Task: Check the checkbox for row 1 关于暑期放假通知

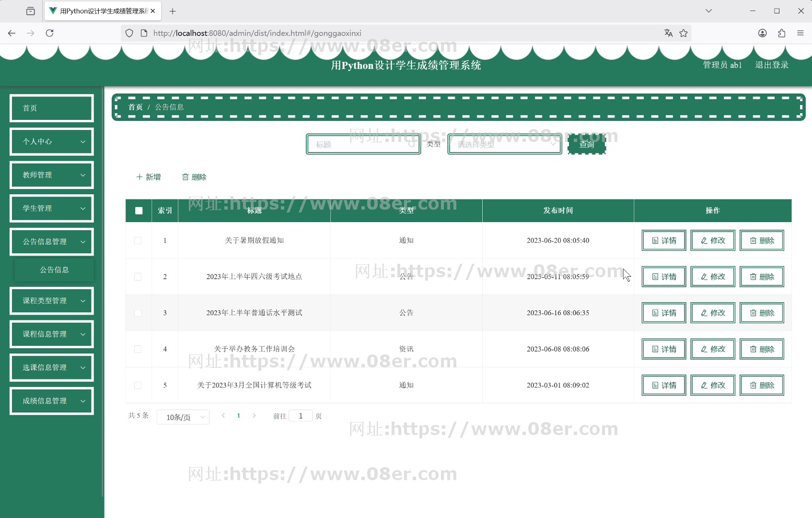Action: tap(138, 241)
